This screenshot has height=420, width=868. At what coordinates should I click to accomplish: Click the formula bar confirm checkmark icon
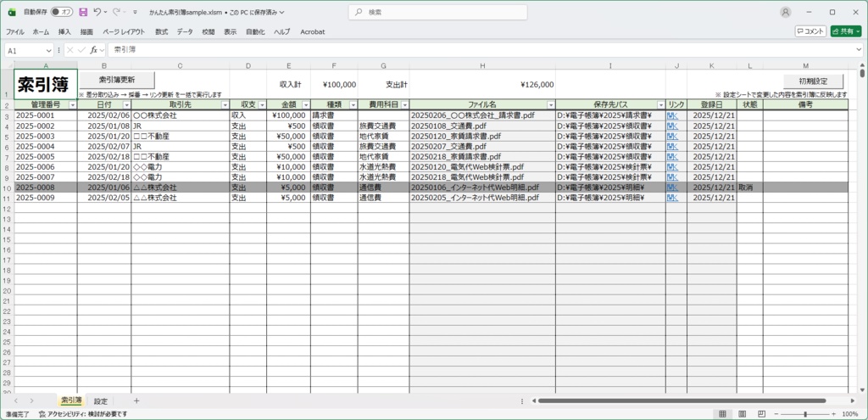coord(82,50)
